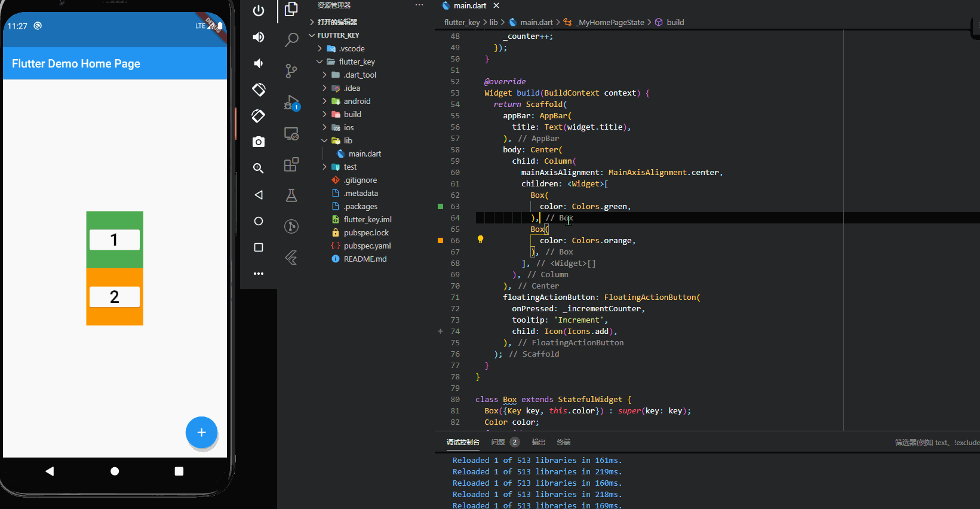Click _MyHomePageState breadcrumb segment
The image size is (980, 509).
coord(604,22)
